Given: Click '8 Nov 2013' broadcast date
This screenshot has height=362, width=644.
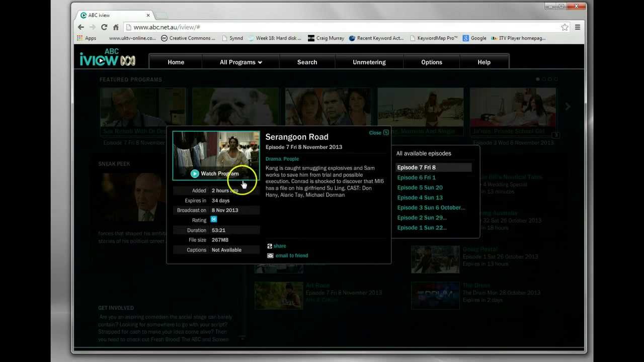Looking at the screenshot, I should point(225,210).
